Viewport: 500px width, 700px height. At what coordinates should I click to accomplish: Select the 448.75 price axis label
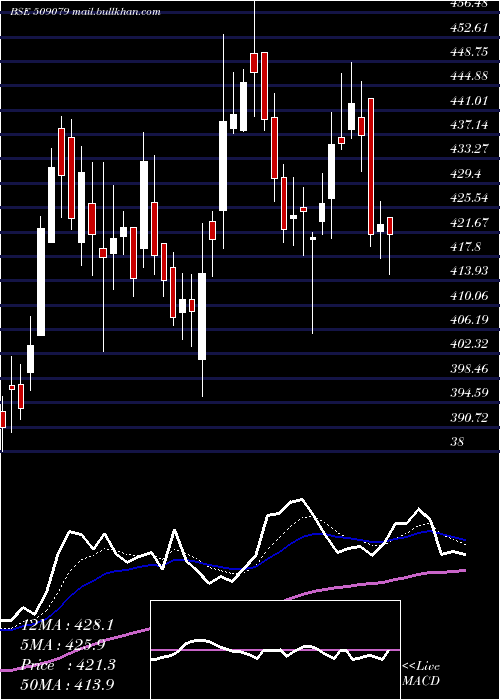tap(469, 52)
